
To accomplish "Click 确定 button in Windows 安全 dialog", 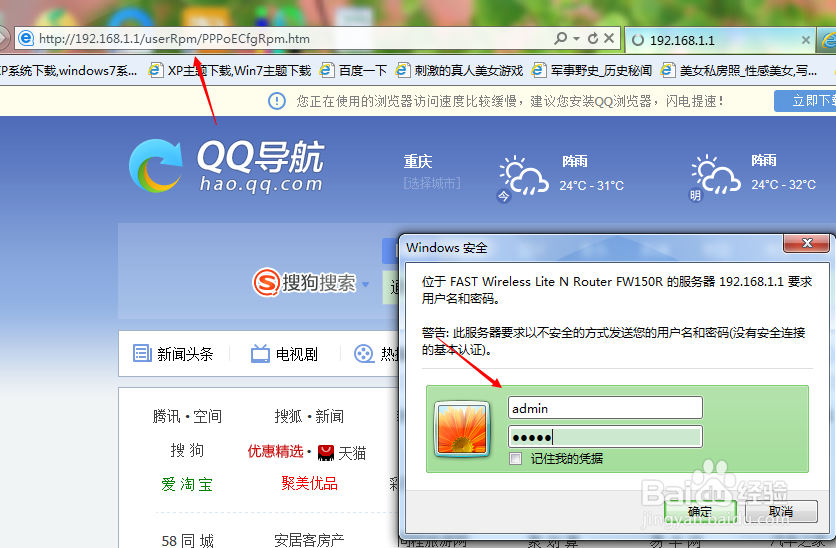I will [x=700, y=512].
